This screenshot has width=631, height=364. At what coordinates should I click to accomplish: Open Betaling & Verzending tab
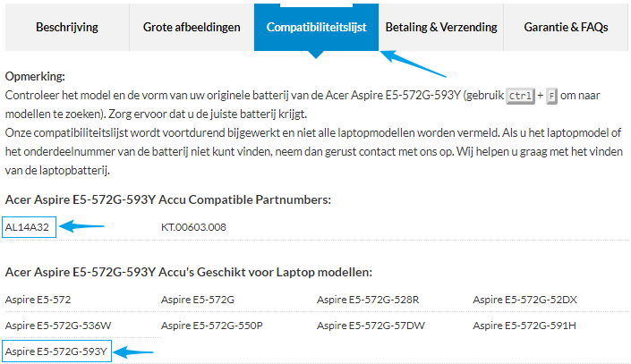[x=440, y=27]
